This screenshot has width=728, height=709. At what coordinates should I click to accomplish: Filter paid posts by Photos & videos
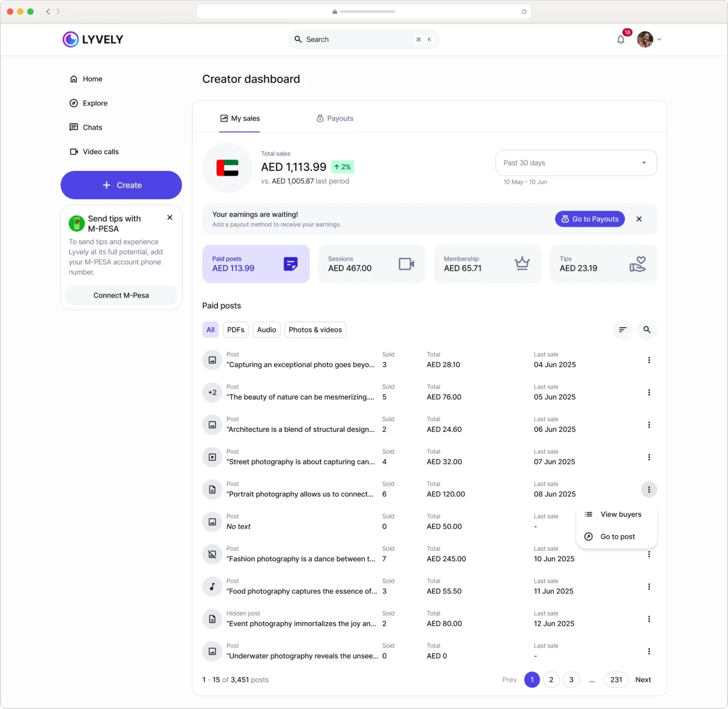315,330
